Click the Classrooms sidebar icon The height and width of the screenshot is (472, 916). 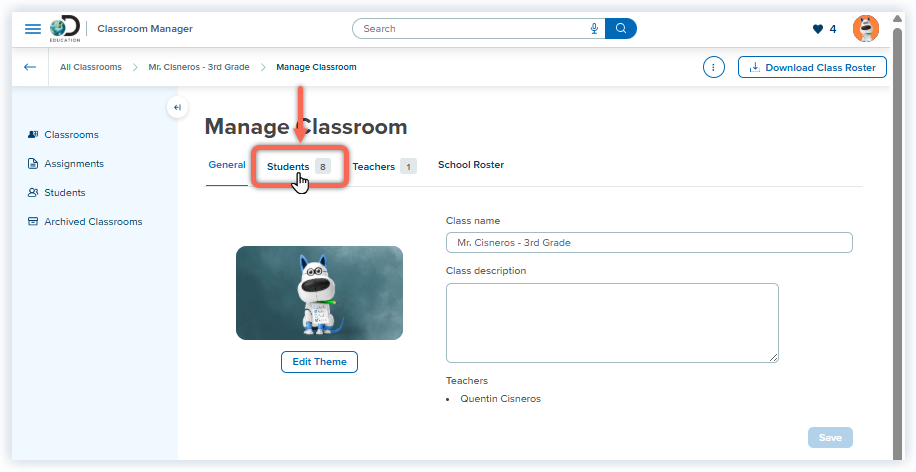pos(33,134)
